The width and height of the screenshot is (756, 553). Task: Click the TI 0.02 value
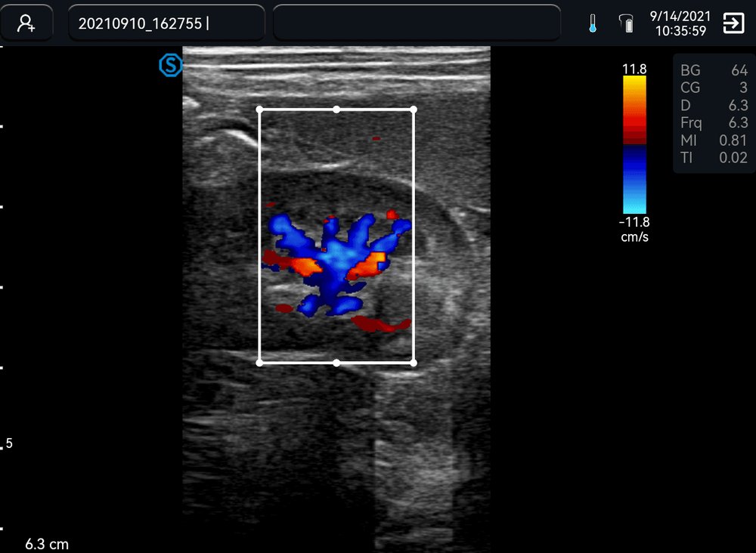714,158
